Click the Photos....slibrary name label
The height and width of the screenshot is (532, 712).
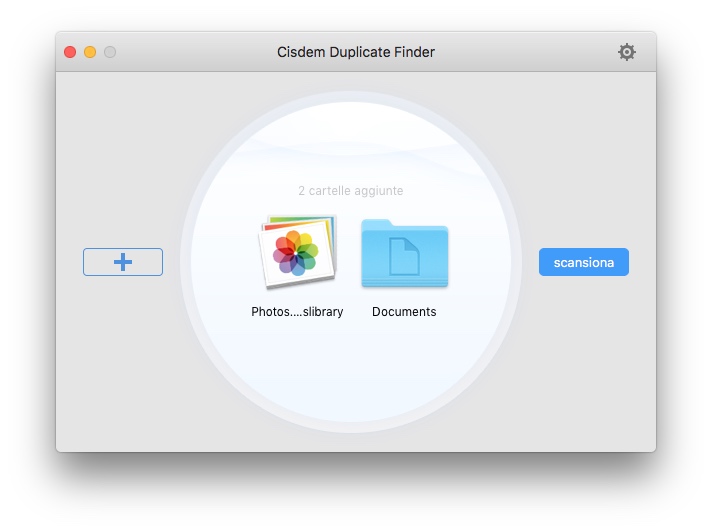coord(297,312)
